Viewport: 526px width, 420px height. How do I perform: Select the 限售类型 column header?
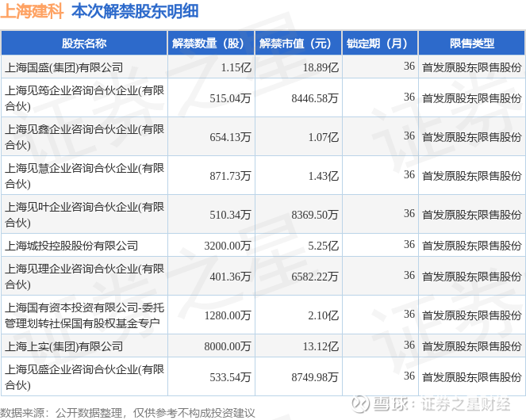tap(472, 44)
